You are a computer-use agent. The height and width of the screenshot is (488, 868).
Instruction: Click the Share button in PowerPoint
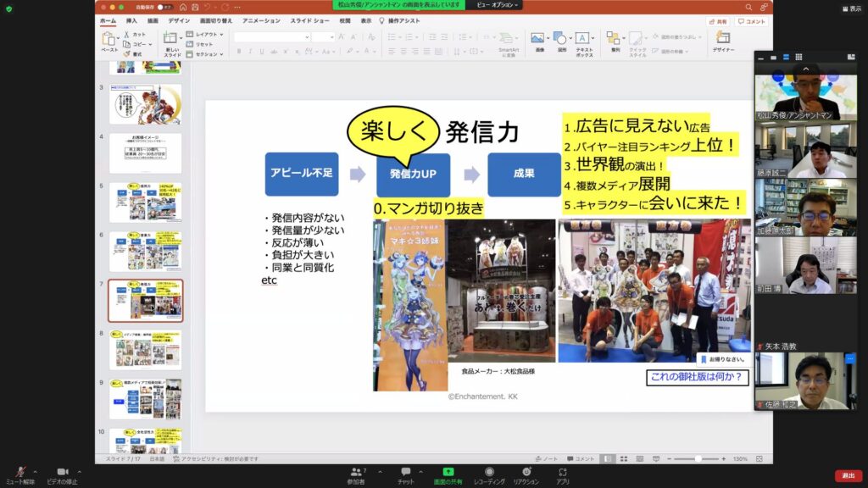pyautogui.click(x=718, y=21)
